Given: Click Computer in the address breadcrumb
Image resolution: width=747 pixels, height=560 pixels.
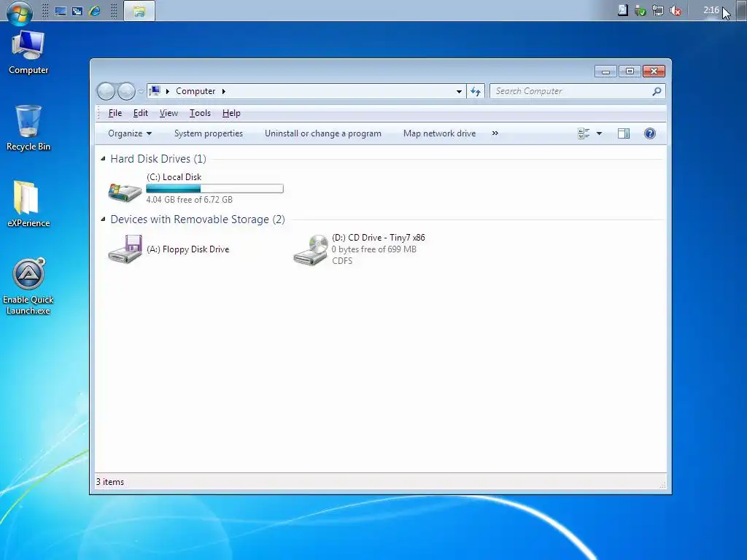Looking at the screenshot, I should point(196,91).
